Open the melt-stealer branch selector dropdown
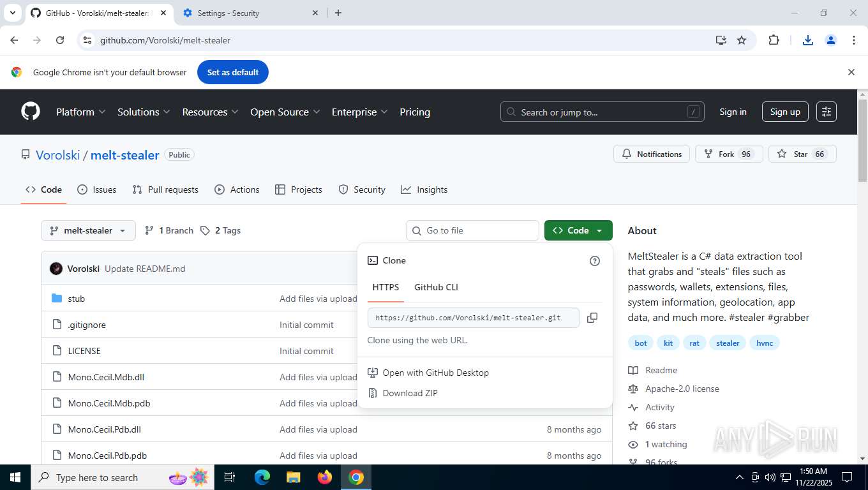 pos(88,230)
